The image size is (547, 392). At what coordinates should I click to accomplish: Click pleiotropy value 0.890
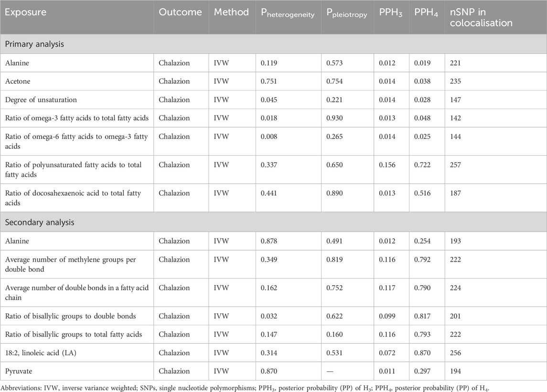334,193
